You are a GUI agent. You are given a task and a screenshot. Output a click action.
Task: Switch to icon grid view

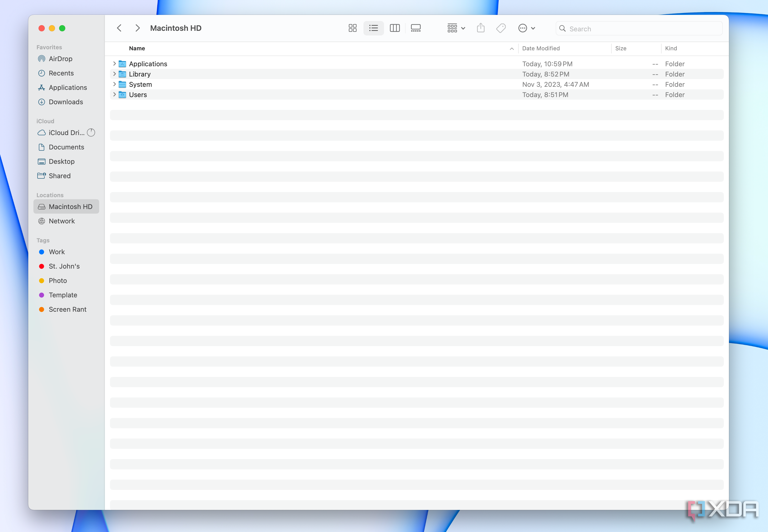(352, 28)
